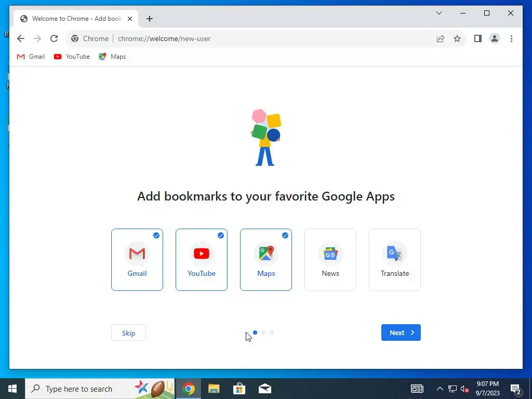Open the Windows Start menu

pos(12,389)
